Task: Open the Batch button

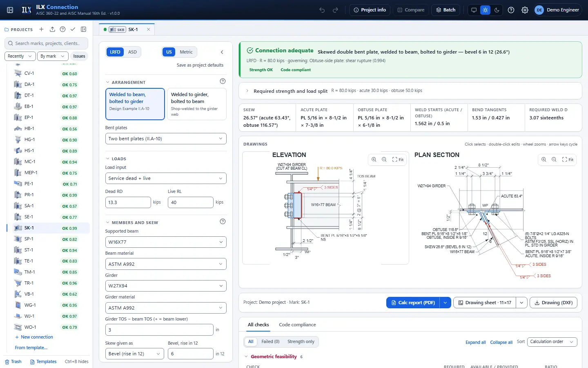Action: [446, 10]
